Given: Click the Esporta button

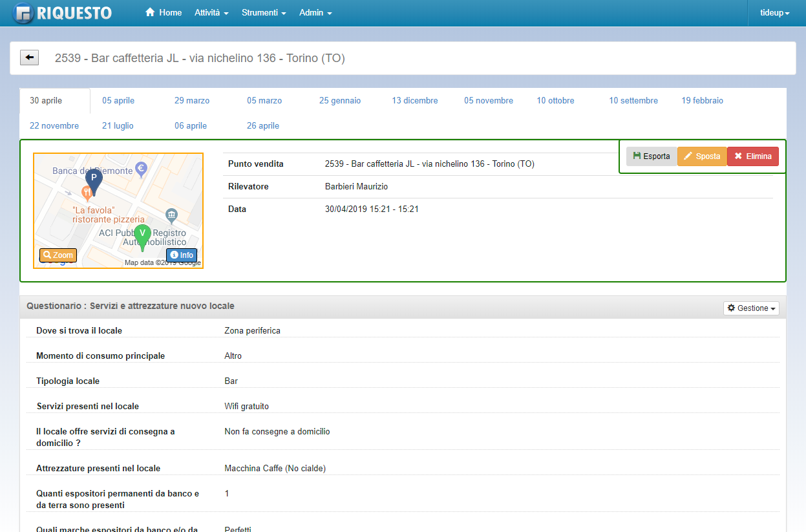Looking at the screenshot, I should [652, 156].
